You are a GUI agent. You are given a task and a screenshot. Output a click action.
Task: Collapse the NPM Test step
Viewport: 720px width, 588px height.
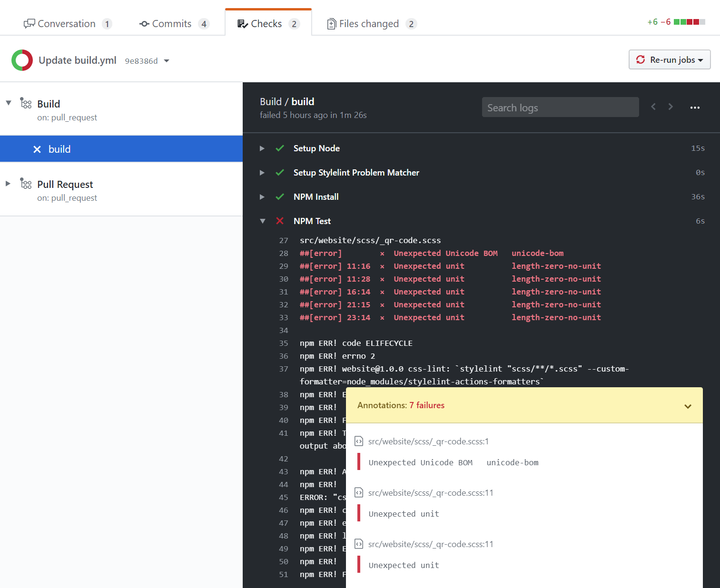[x=262, y=221]
